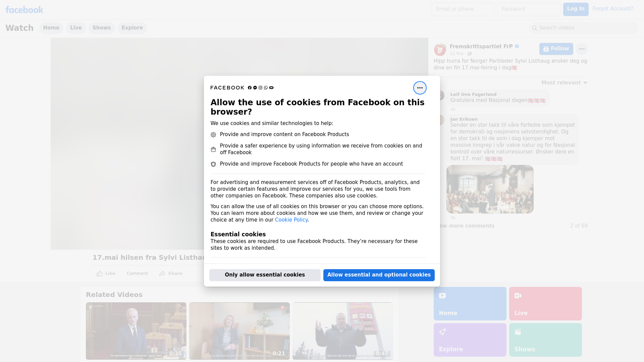Open the Shows tile with clapperboard icon
Image resolution: width=644 pixels, height=362 pixels.
[545, 340]
